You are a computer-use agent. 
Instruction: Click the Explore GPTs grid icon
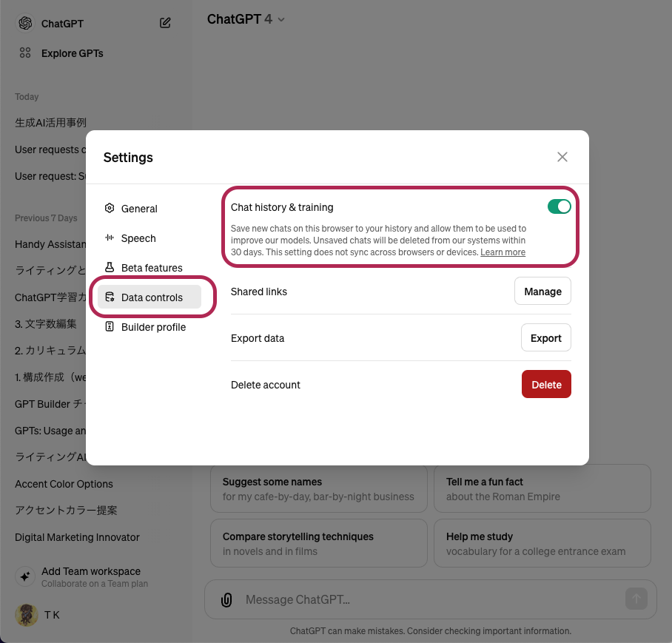click(25, 53)
